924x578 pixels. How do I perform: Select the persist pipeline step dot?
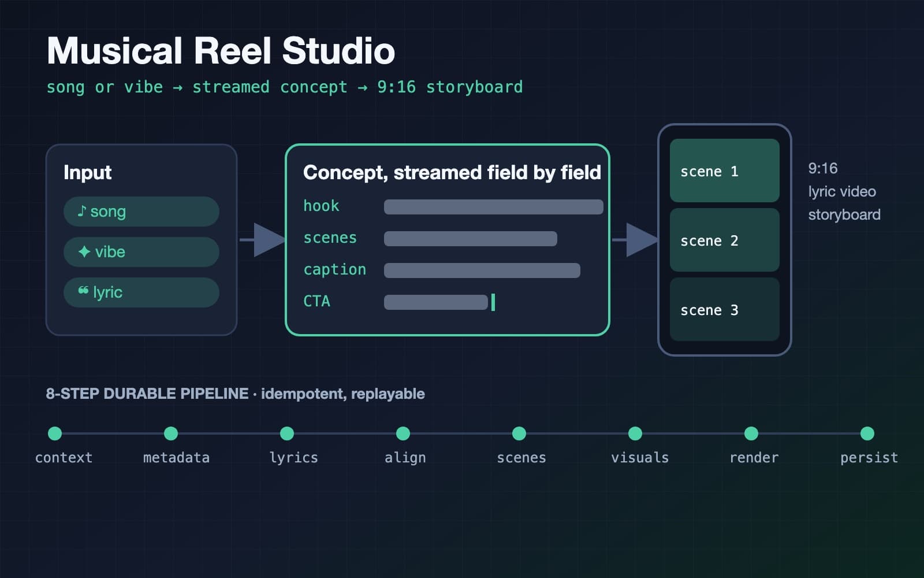click(867, 433)
